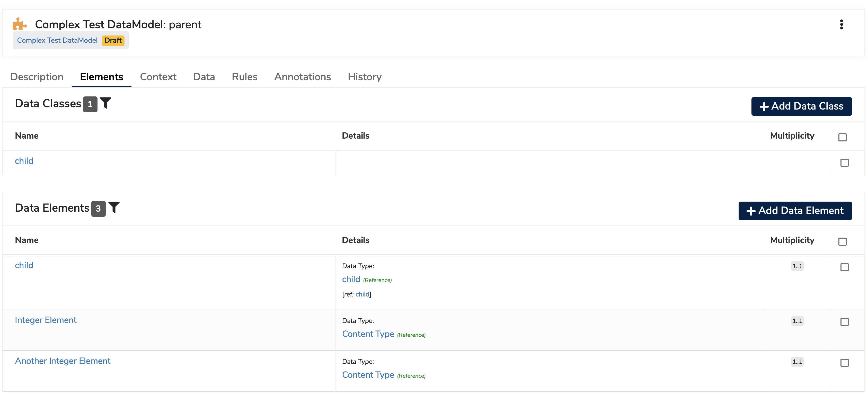Viewport: 868px width, 396px height.
Task: Tick checkbox for child data class row
Action: [844, 163]
